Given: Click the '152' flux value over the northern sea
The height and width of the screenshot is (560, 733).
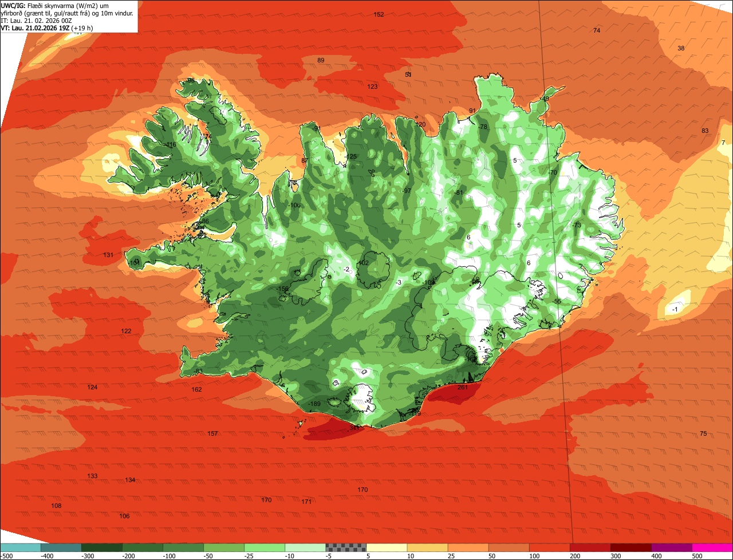Looking at the screenshot, I should pyautogui.click(x=379, y=14).
